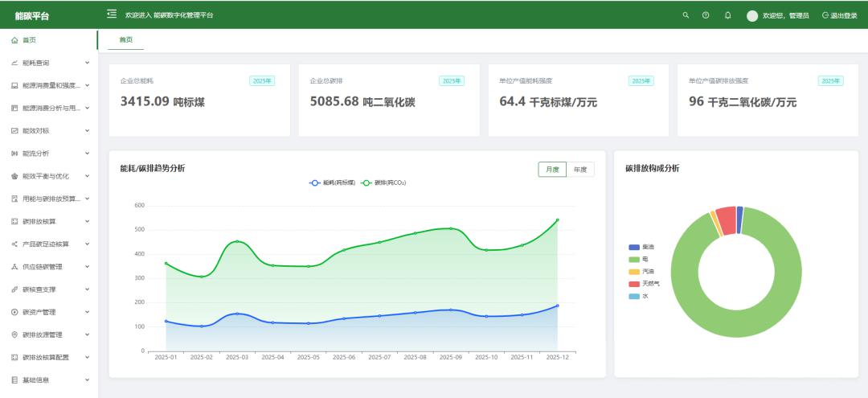Click the blue 柴油 donut segment
This screenshot has width=868, height=398.
click(740, 220)
